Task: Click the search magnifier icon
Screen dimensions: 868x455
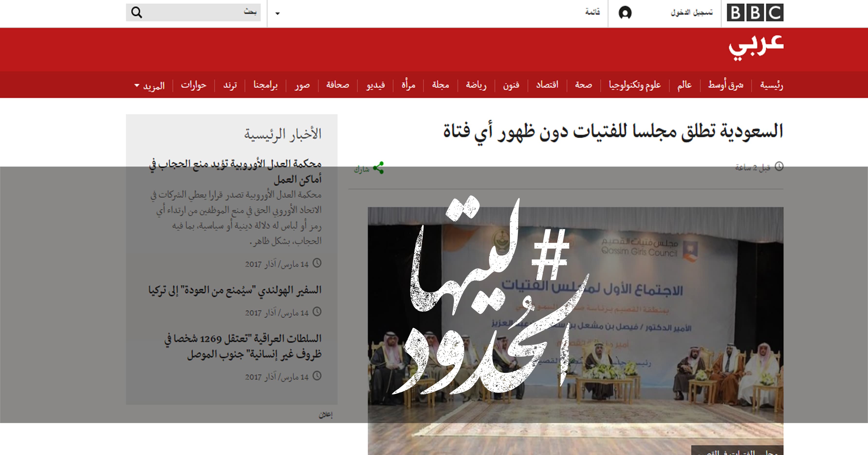Action: [137, 13]
